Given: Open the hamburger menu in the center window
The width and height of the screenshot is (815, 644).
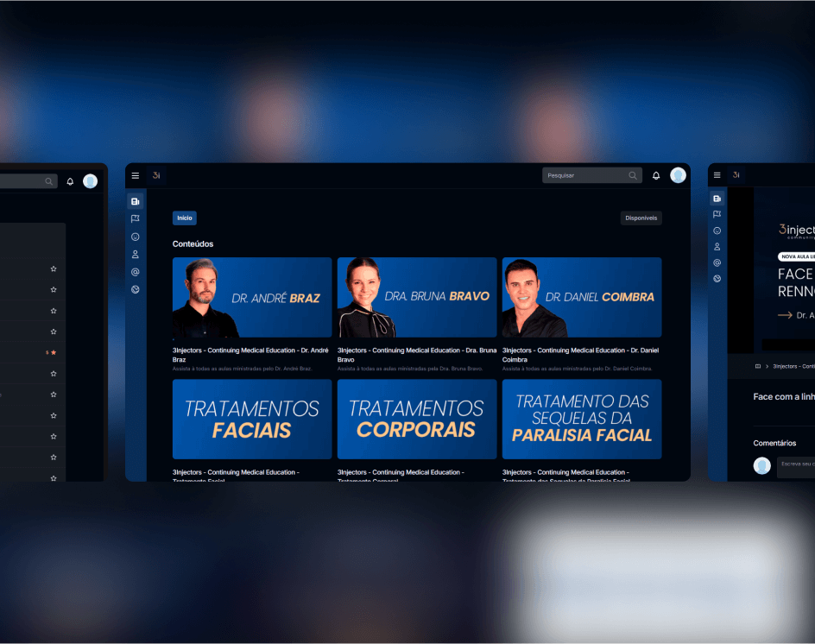Looking at the screenshot, I should [135, 175].
